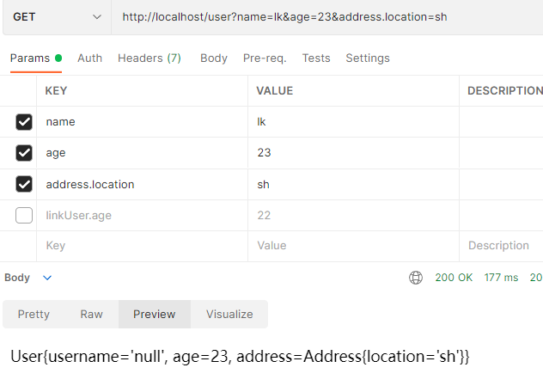Enable the linkUser.age parameter checkbox
543x392 pixels.
click(x=24, y=215)
